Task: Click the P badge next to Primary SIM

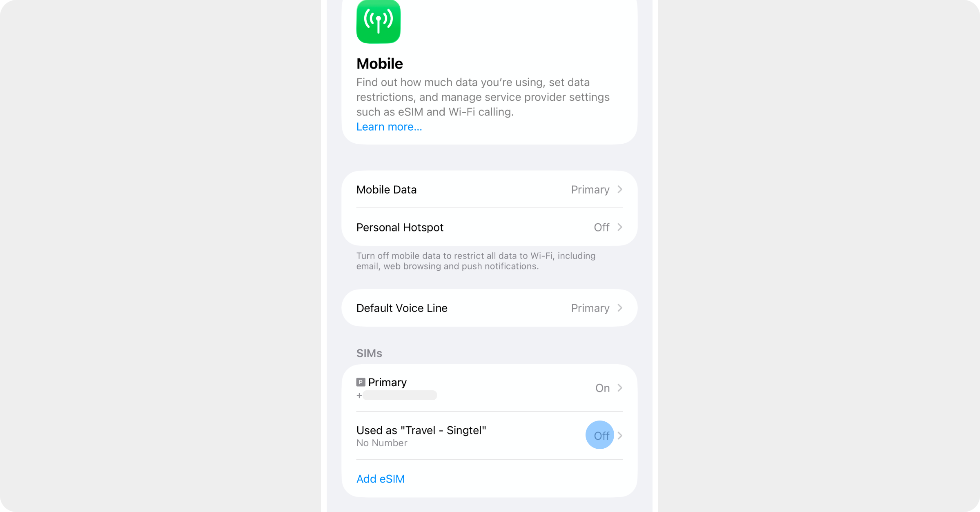Action: click(361, 382)
